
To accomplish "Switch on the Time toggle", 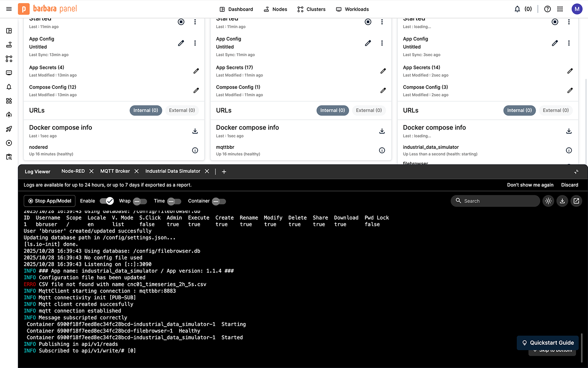I will (x=174, y=201).
